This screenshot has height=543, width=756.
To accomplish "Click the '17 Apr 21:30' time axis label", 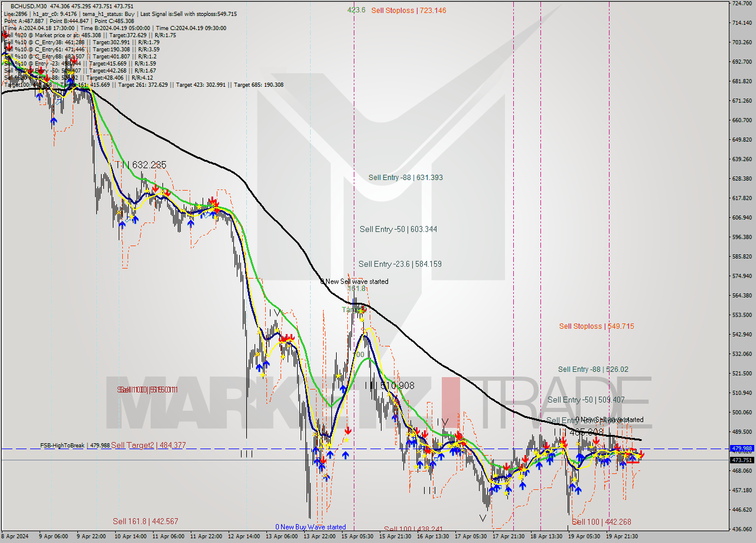I will coord(509,537).
